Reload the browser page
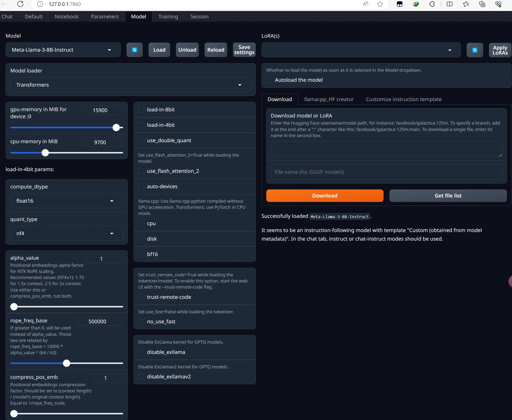The image size is (512, 420). (x=20, y=4)
